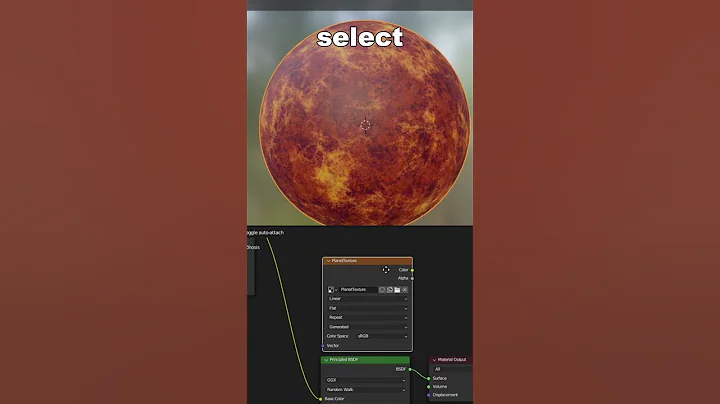Click the 3D cursor in the viewport
The image size is (720, 404).
[x=365, y=125]
